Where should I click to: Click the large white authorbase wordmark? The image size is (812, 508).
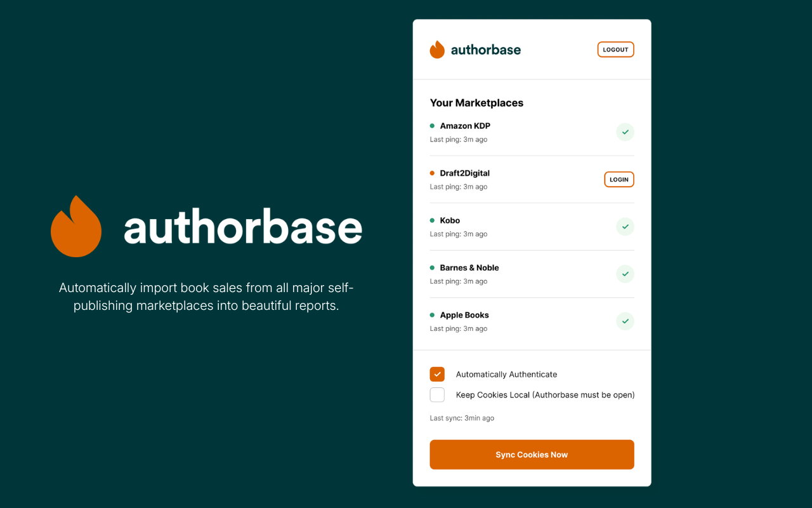(243, 227)
